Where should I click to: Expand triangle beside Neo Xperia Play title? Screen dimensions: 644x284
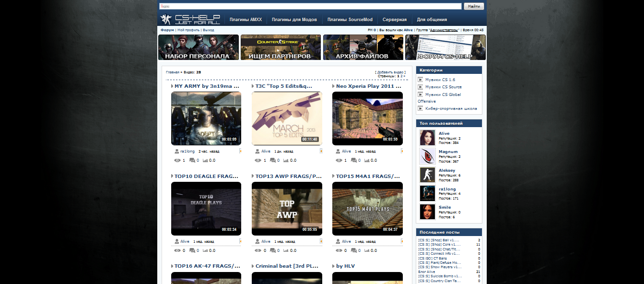point(334,86)
